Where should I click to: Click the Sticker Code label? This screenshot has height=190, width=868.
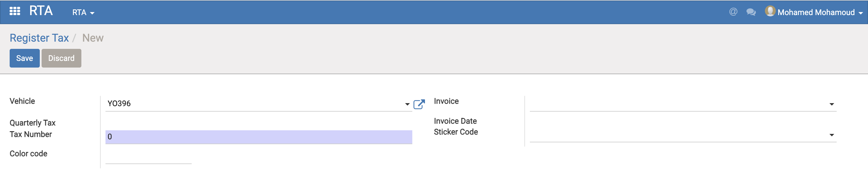pyautogui.click(x=456, y=132)
